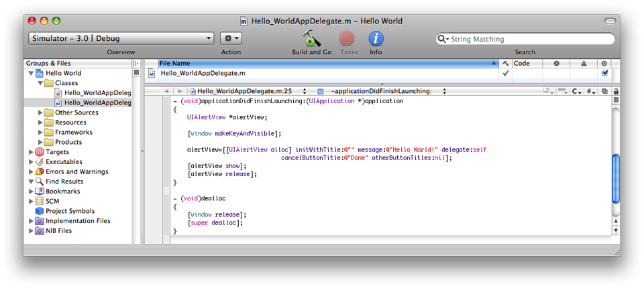This screenshot has height=288, width=644.
Task: Expand the Other Sources folder
Action: [40, 113]
